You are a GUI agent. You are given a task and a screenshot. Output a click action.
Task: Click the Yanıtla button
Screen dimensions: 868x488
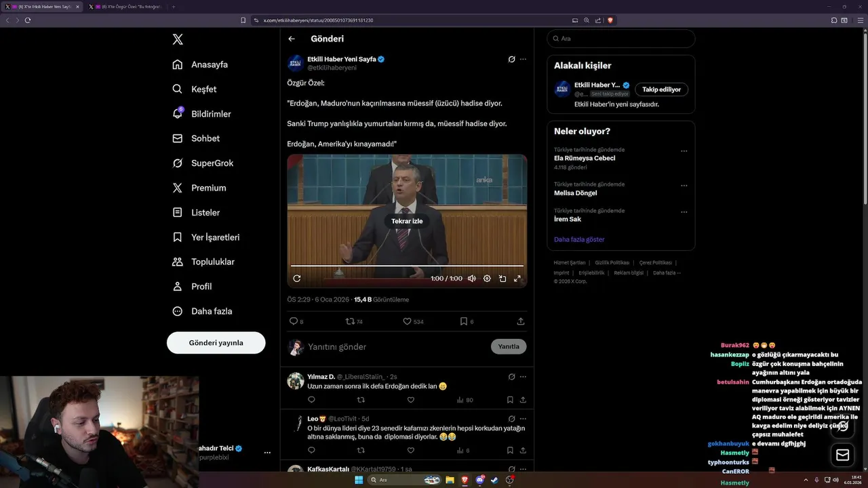coord(509,346)
